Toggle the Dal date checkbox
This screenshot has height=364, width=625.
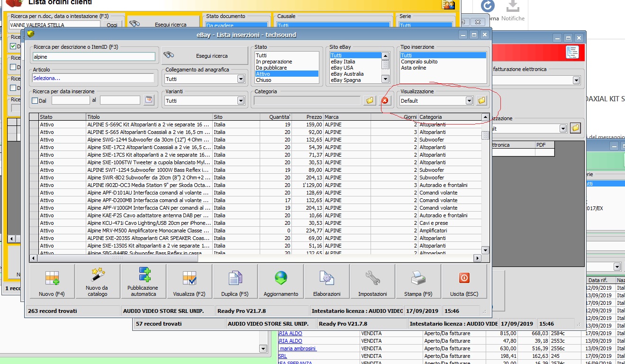[35, 100]
